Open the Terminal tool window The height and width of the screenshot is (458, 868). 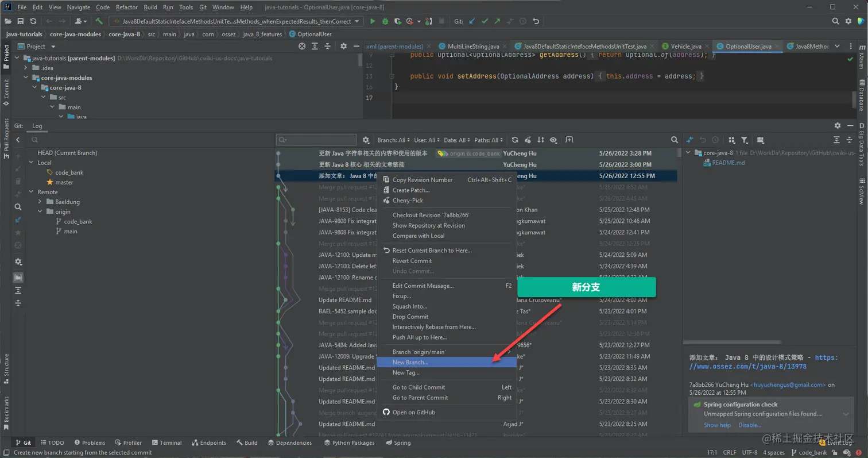pos(166,442)
